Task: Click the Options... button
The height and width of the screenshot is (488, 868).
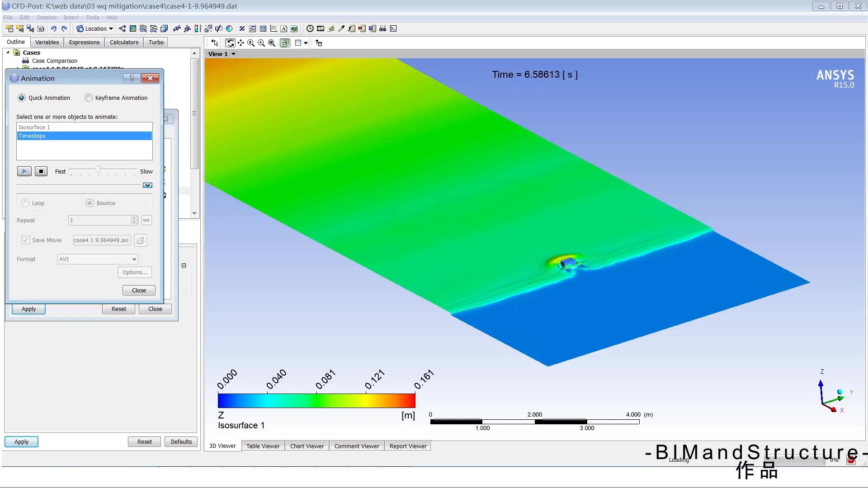Action: 135,272
